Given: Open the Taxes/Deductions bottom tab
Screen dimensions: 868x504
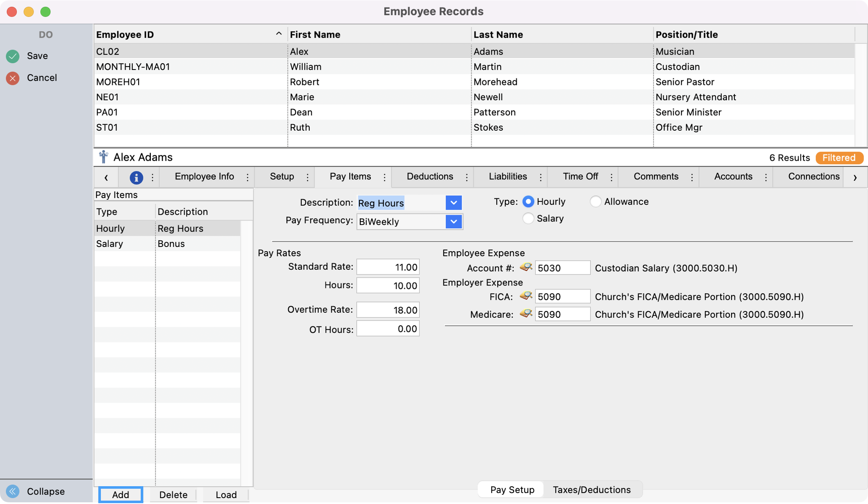Looking at the screenshot, I should pyautogui.click(x=592, y=490).
